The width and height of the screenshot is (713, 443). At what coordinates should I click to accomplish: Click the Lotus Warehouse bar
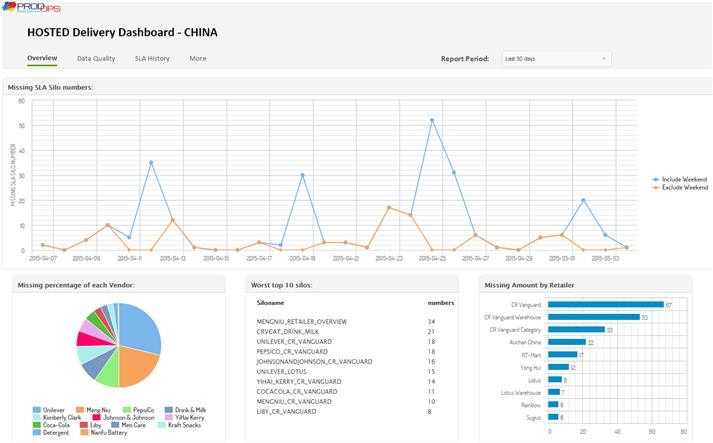pyautogui.click(x=554, y=392)
